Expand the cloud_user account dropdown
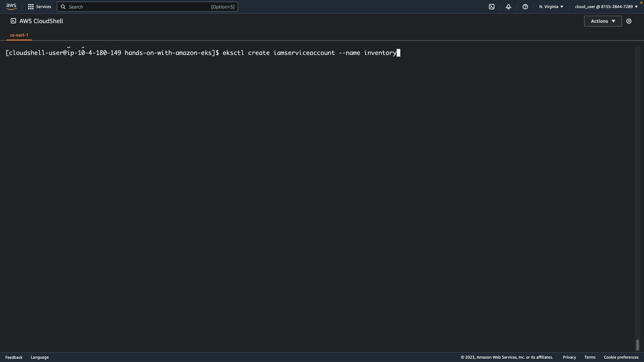 (606, 7)
